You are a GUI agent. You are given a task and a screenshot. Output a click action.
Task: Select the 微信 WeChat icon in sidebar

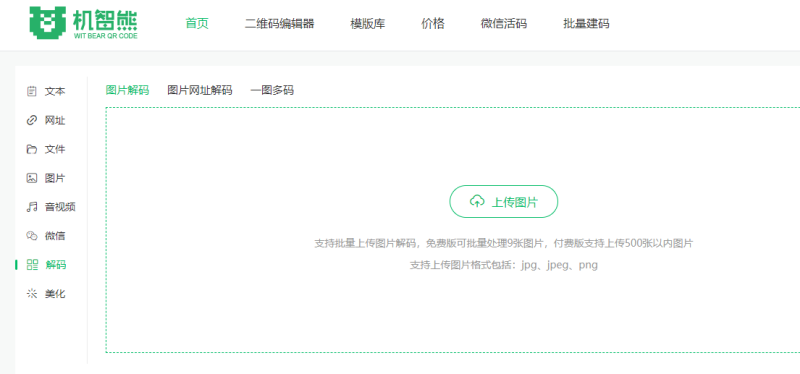coord(32,236)
